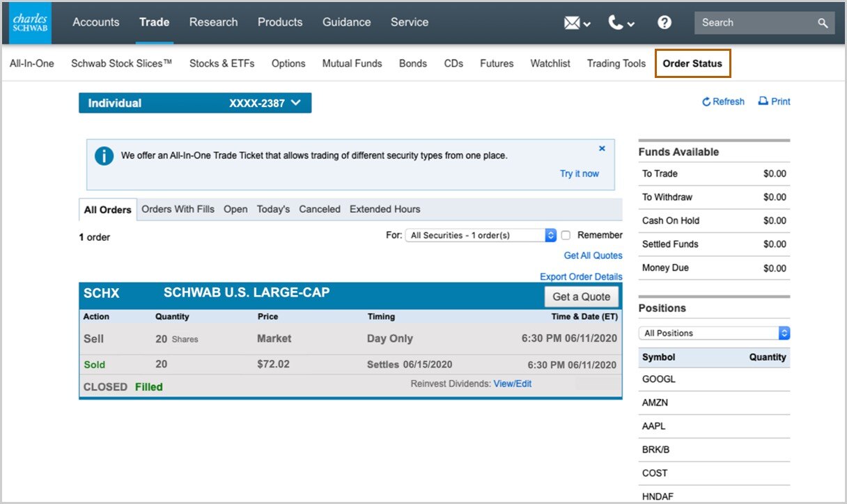Click the Cash On Hold row

point(714,221)
